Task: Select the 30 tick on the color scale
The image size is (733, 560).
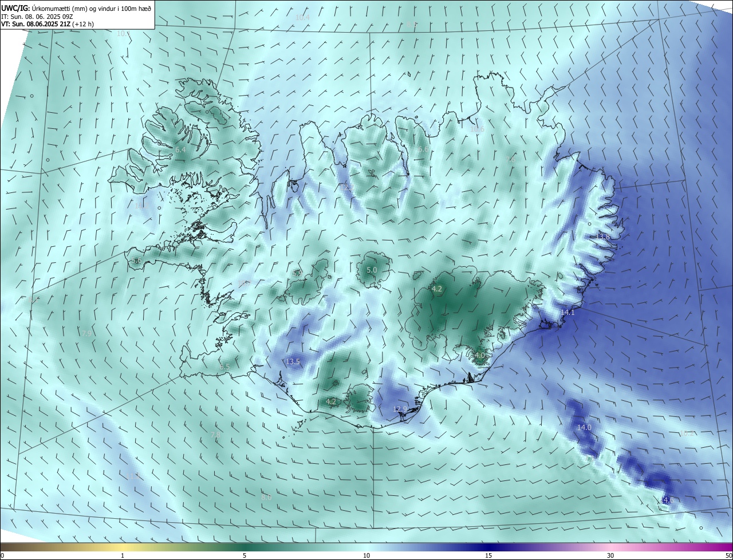Action: point(610,555)
